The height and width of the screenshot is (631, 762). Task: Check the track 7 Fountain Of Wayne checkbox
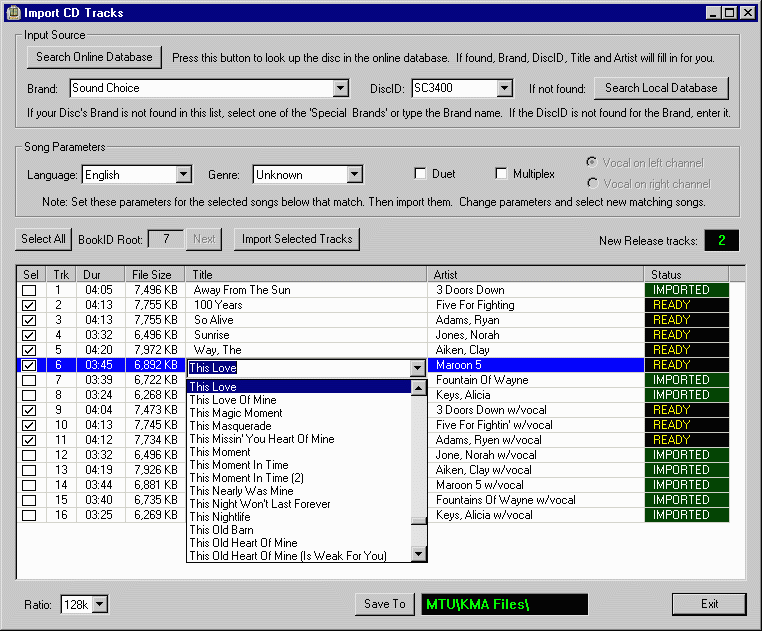(29, 381)
